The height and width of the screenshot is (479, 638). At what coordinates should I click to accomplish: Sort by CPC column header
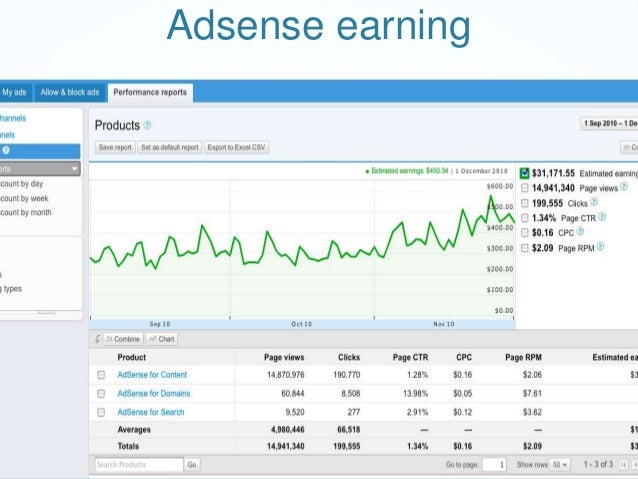tap(464, 357)
